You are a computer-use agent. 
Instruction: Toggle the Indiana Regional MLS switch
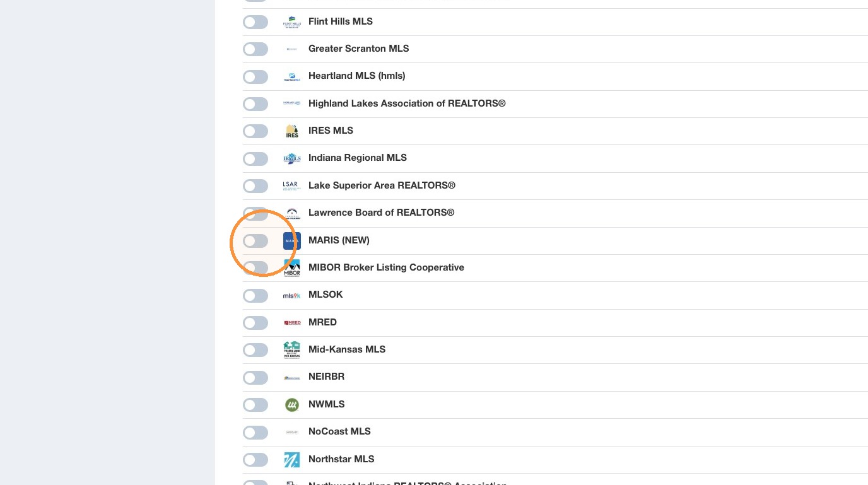point(255,159)
